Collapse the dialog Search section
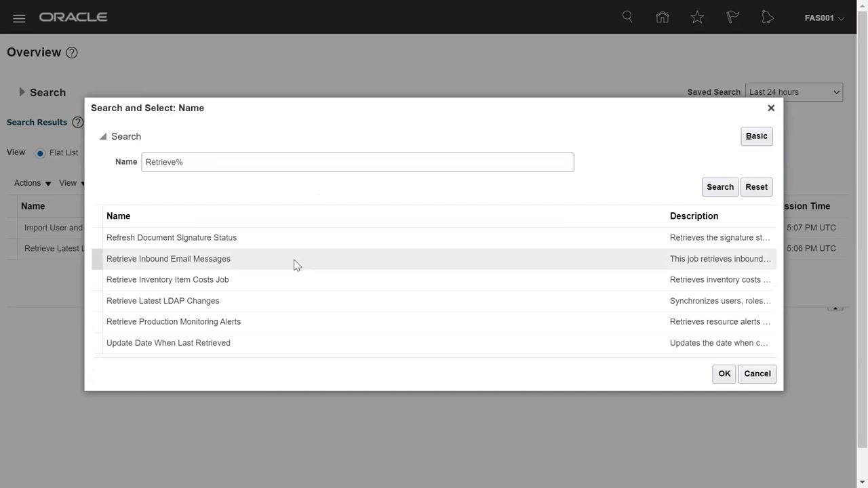This screenshot has height=488, width=868. pyautogui.click(x=103, y=137)
